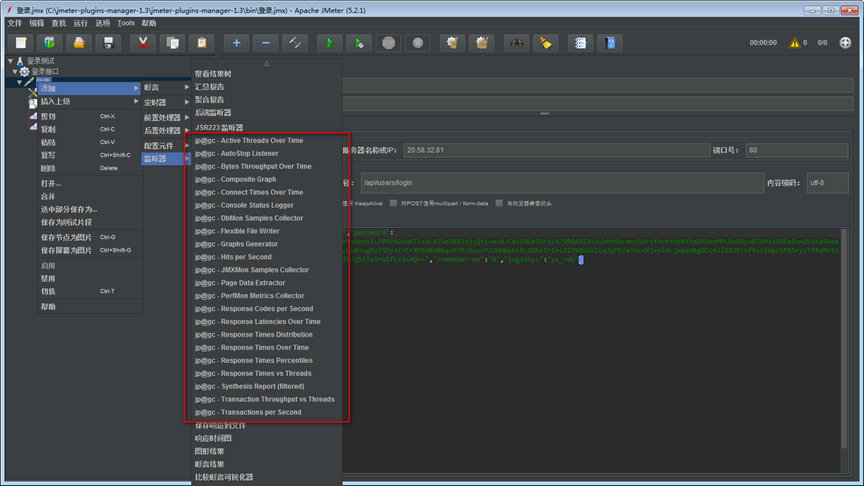The height and width of the screenshot is (486, 864).
Task: Click the Shutdown test toolbar icon
Action: 418,43
